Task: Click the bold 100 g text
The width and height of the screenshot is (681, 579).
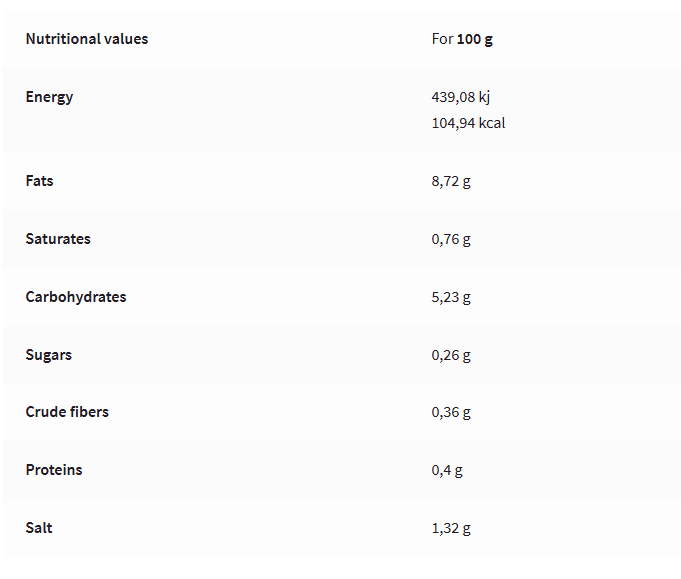Action: point(475,39)
